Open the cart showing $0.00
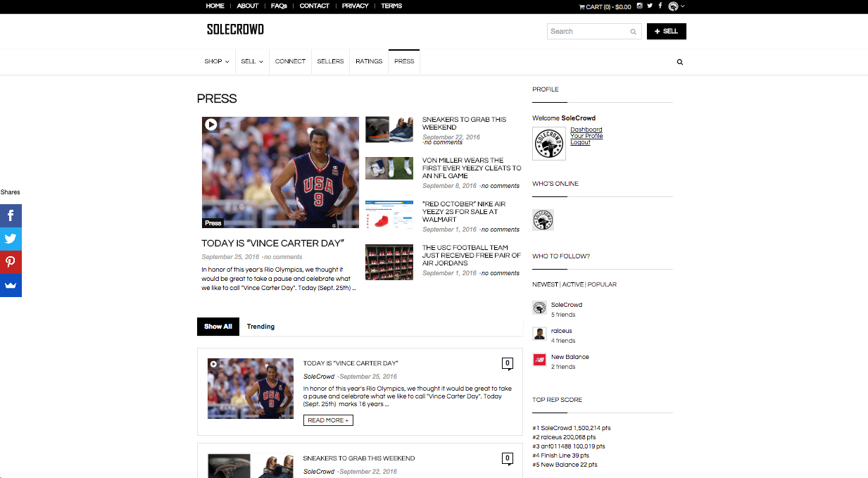The width and height of the screenshot is (868, 478). pos(605,6)
